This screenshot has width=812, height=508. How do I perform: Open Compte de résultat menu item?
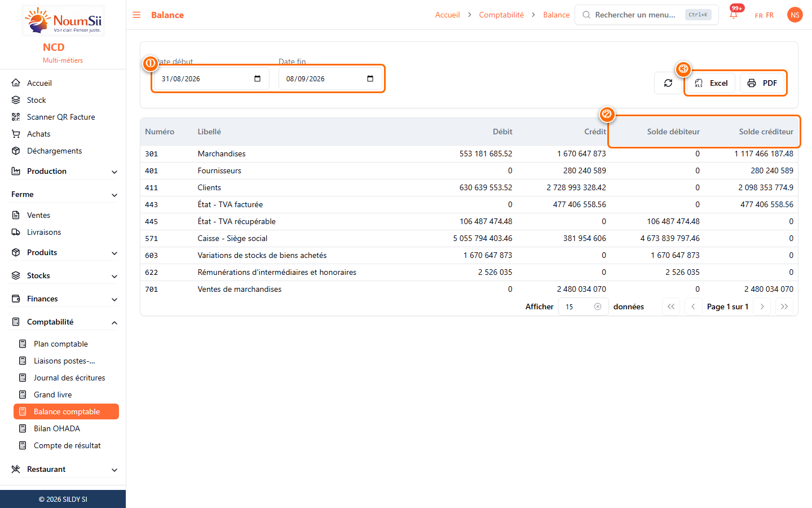click(x=66, y=445)
